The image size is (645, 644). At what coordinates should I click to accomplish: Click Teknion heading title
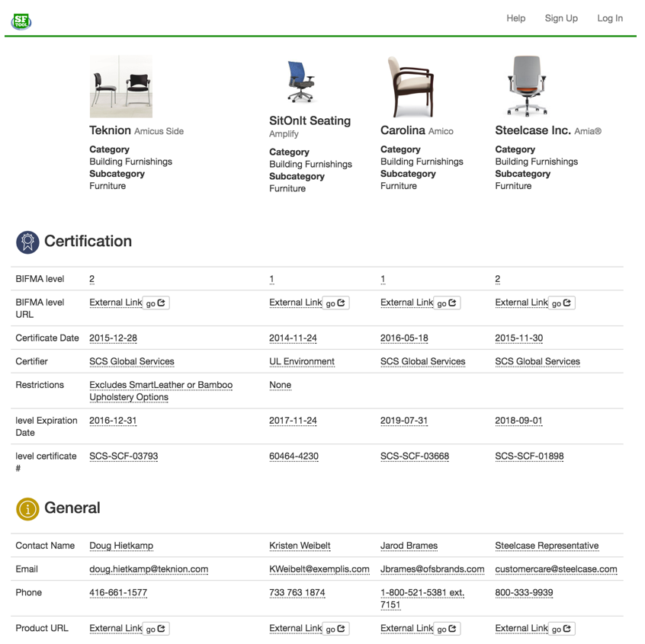pyautogui.click(x=110, y=130)
